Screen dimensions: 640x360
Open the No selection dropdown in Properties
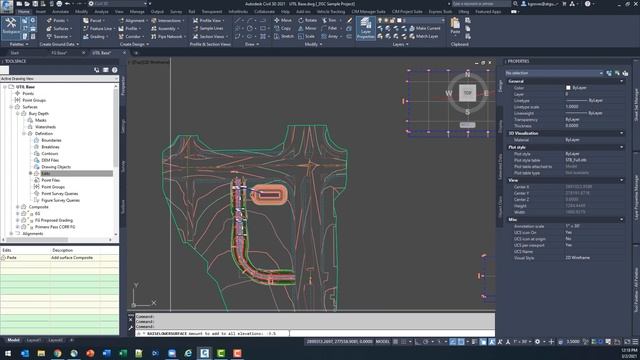[554, 73]
